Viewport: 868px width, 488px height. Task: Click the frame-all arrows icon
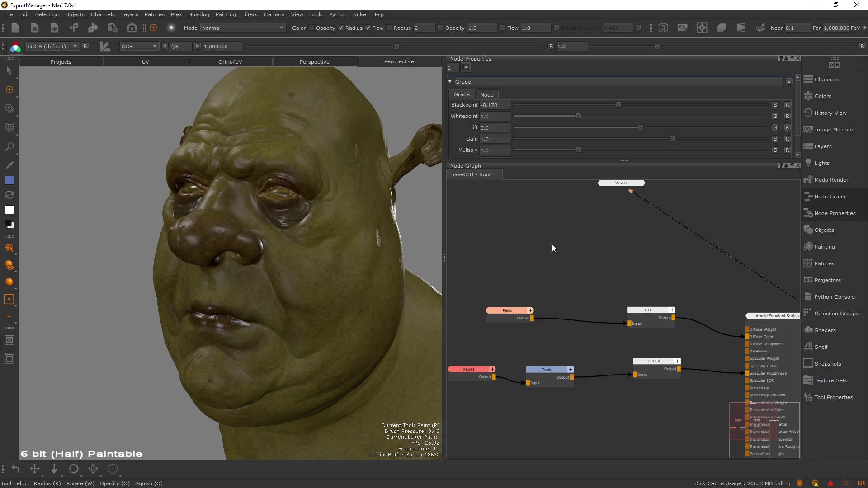pos(702,28)
